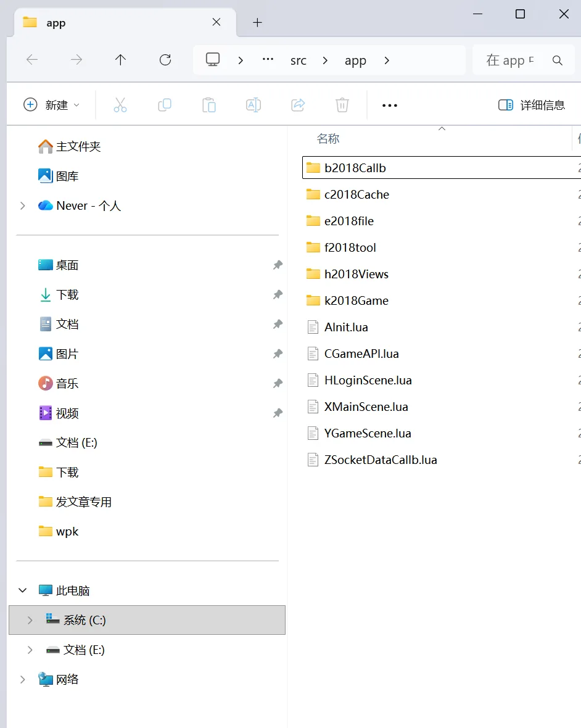Click the Copy icon in toolbar
This screenshot has width=581, height=728.
pyautogui.click(x=165, y=105)
